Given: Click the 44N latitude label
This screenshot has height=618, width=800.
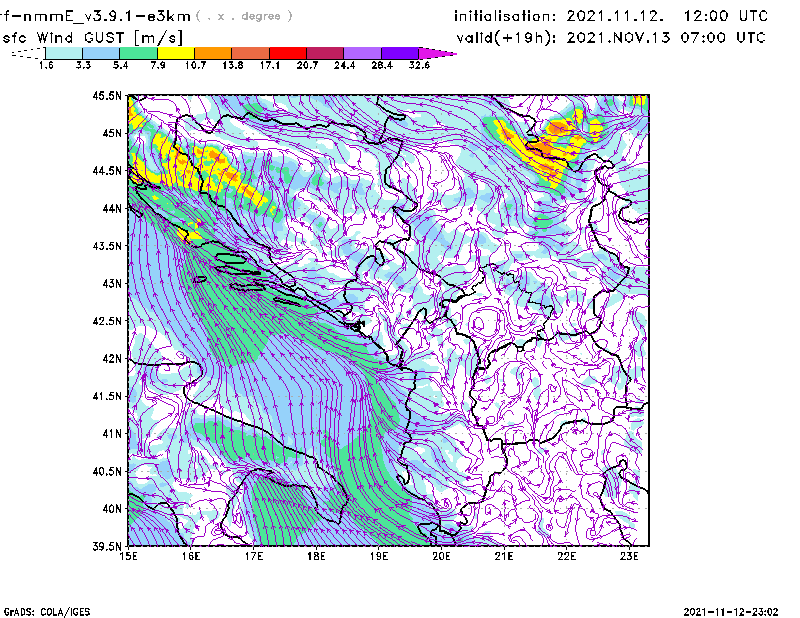Looking at the screenshot, I should tap(112, 208).
